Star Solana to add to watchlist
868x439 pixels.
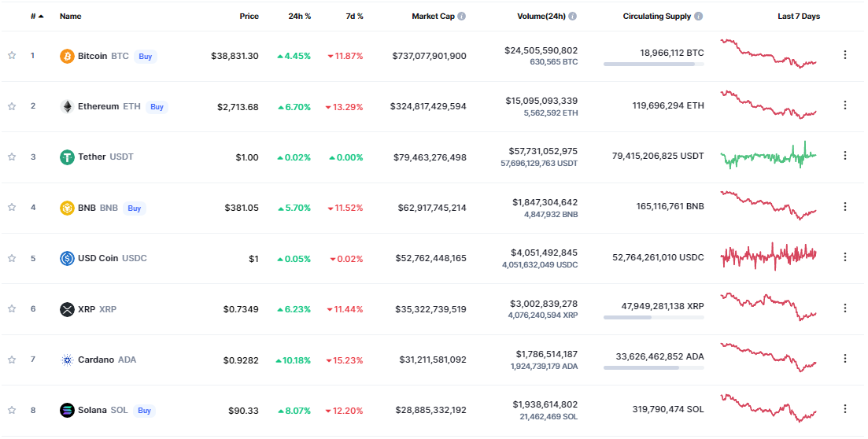tap(12, 410)
